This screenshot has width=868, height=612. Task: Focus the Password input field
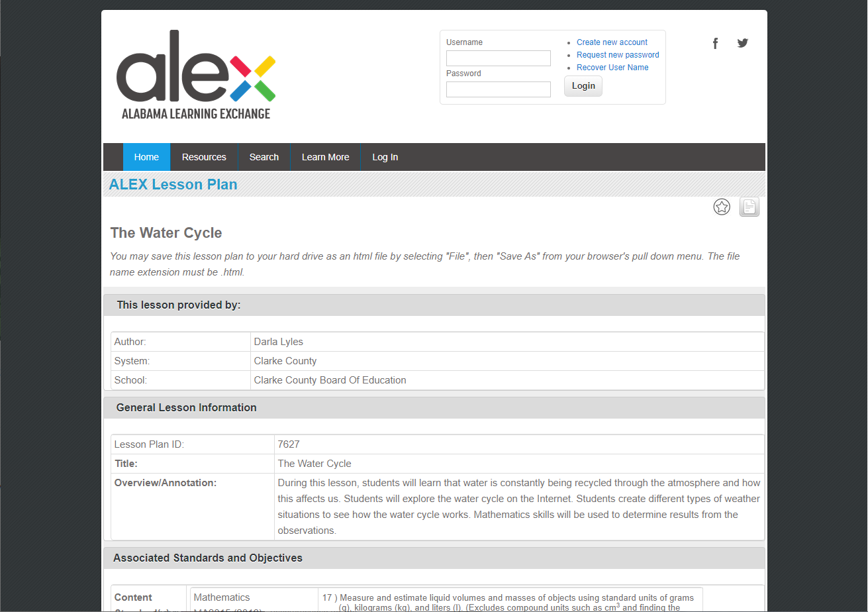coord(498,89)
